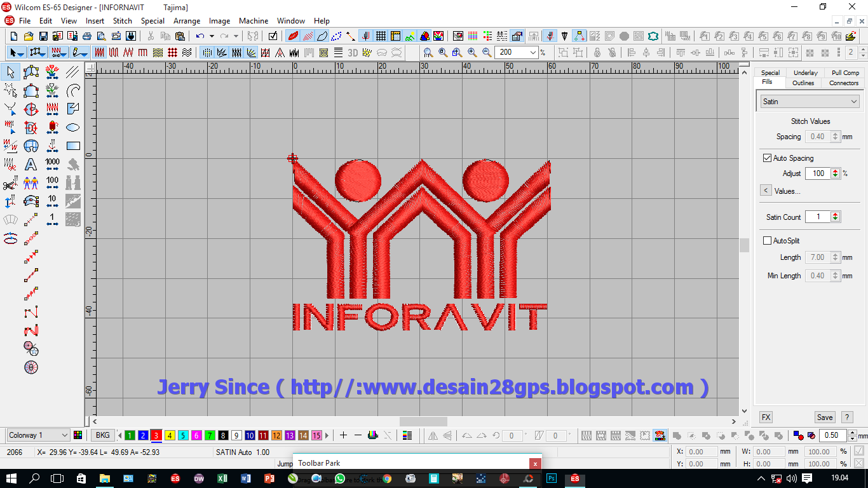Screen dimensions: 868x488
Task: Open the zoom factor 200 dropdown
Action: (532, 52)
